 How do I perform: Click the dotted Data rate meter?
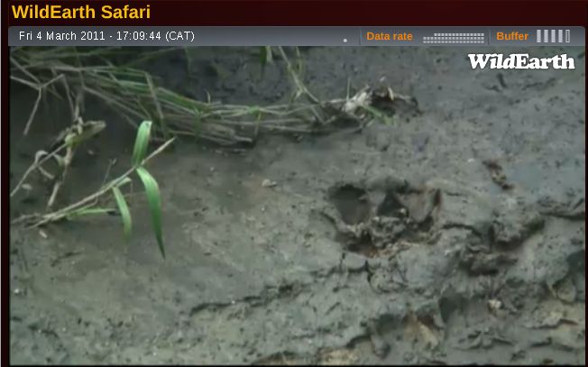pos(454,37)
